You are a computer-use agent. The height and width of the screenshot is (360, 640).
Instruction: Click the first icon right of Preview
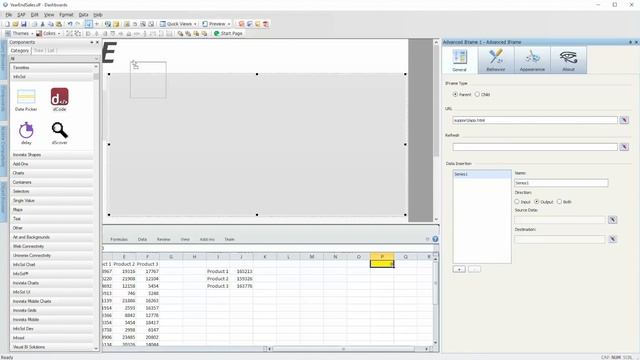[241, 24]
